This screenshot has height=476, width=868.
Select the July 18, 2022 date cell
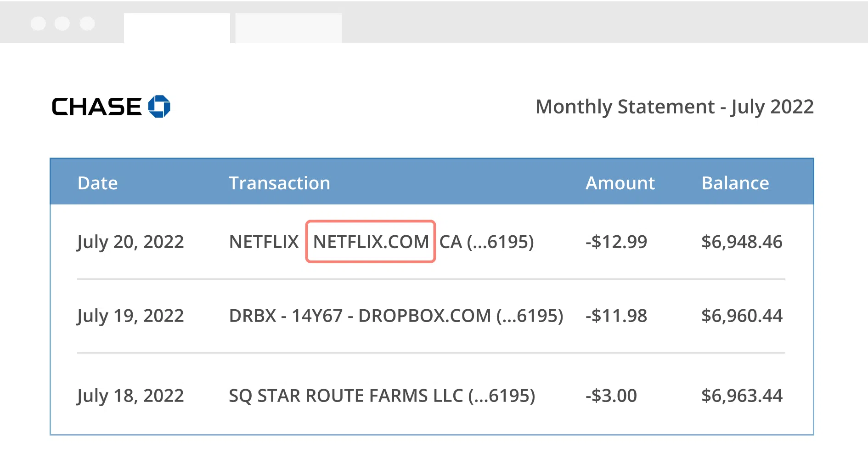coord(130,396)
